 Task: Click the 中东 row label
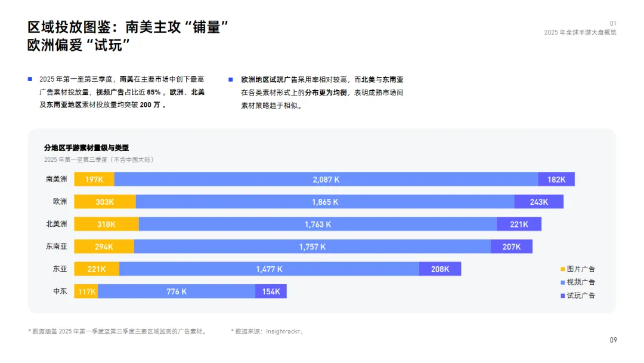click(x=60, y=291)
